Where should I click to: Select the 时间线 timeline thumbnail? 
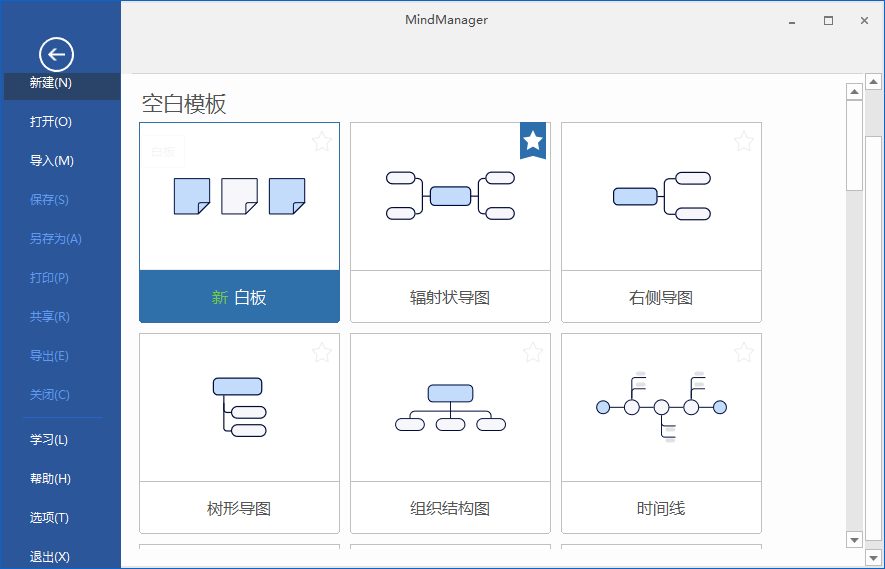click(661, 408)
